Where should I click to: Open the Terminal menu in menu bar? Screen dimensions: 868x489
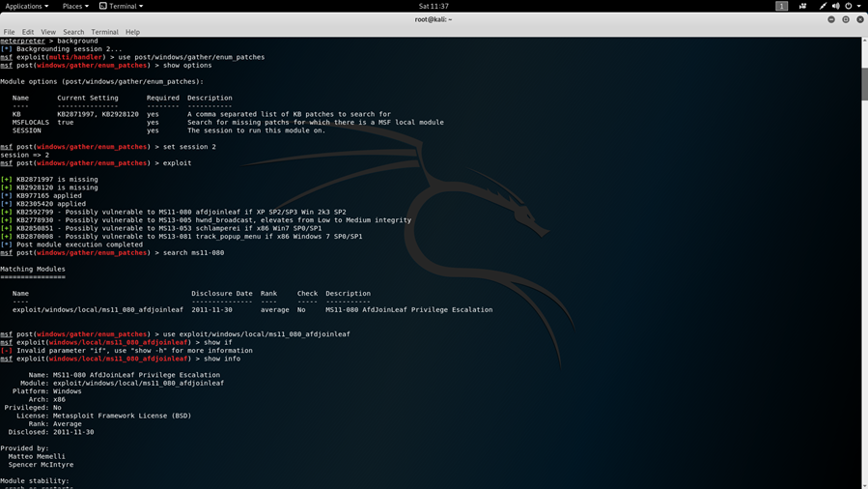(x=104, y=32)
